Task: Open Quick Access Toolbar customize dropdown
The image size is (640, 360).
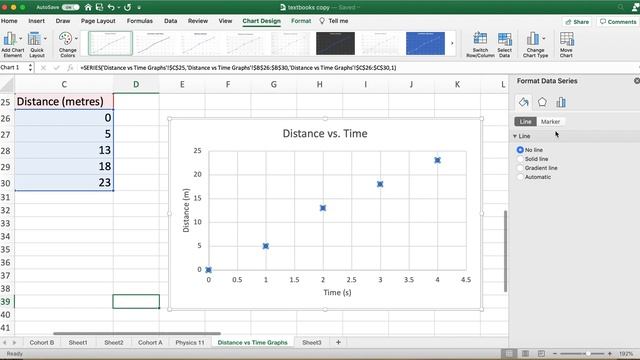Action: [x=139, y=7]
